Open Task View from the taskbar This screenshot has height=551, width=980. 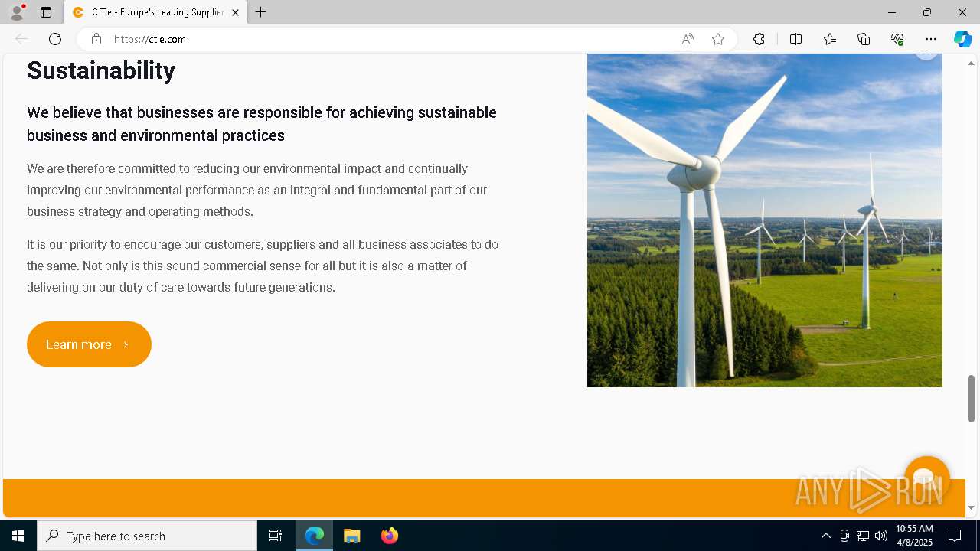(x=276, y=536)
